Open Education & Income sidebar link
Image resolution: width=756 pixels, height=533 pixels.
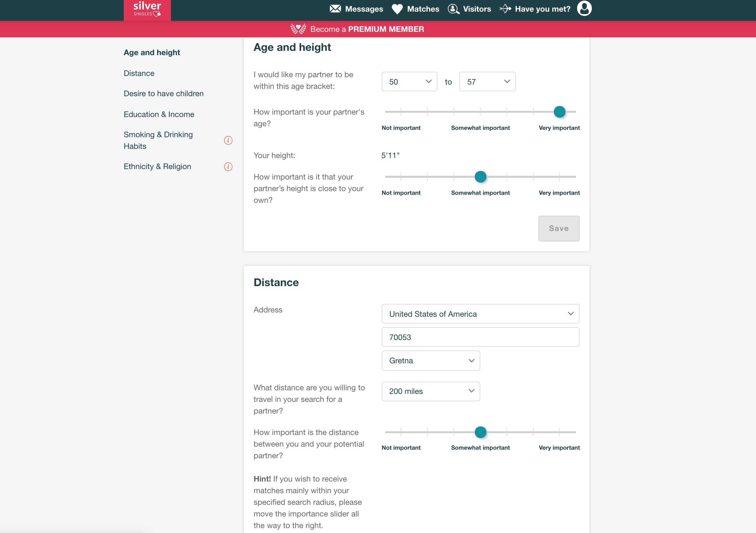point(159,114)
